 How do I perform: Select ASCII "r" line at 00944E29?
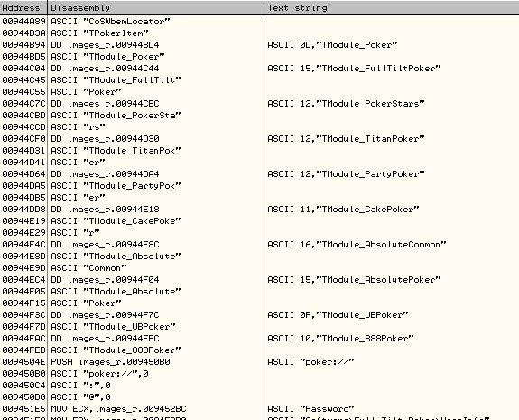(x=75, y=233)
